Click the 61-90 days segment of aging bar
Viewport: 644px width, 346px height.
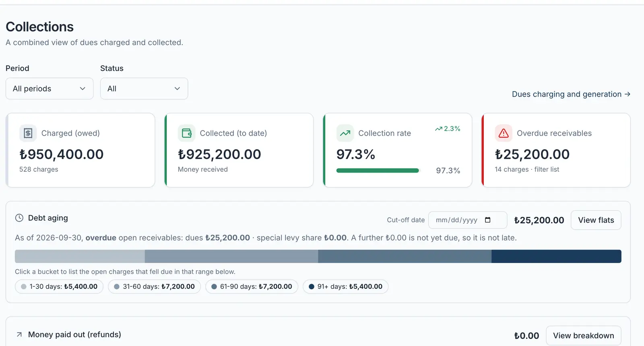(405, 256)
